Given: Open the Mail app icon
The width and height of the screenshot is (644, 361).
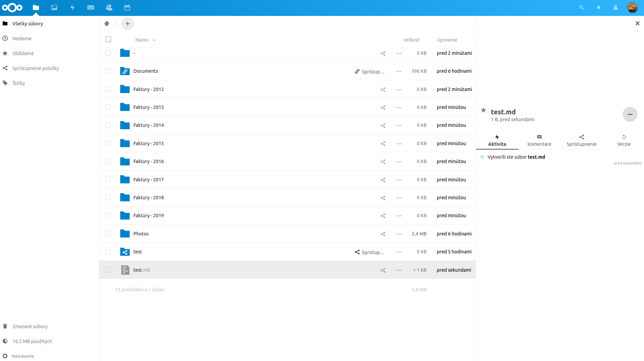Looking at the screenshot, I should (90, 7).
